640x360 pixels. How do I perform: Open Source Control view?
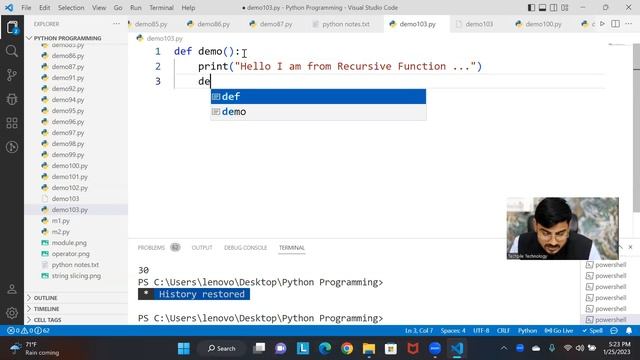tap(12, 75)
